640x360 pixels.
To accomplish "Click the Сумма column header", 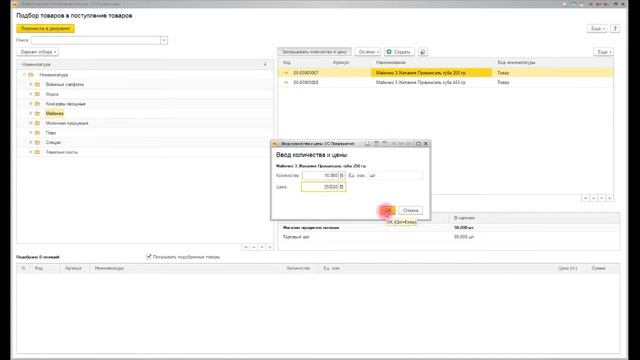I will (598, 269).
